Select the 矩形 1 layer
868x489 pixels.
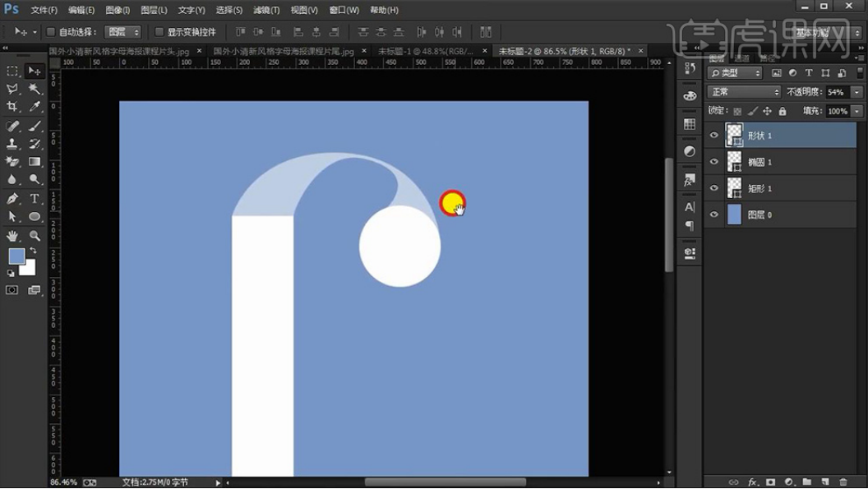[781, 188]
